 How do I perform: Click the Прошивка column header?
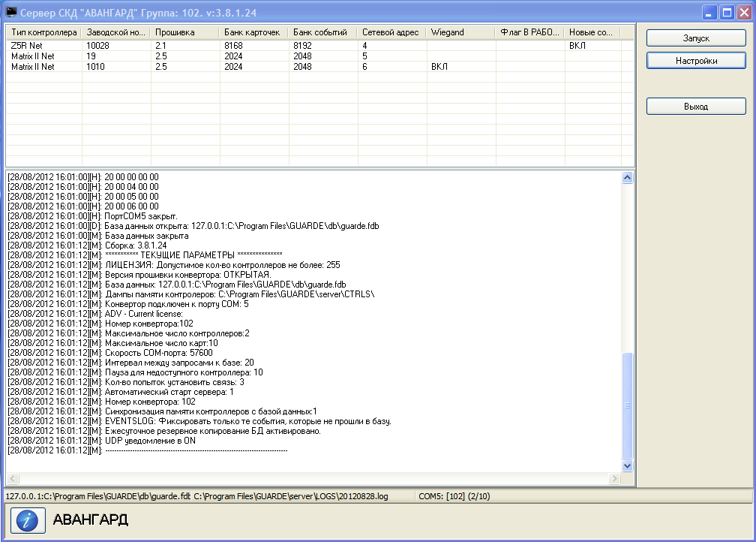(x=185, y=32)
